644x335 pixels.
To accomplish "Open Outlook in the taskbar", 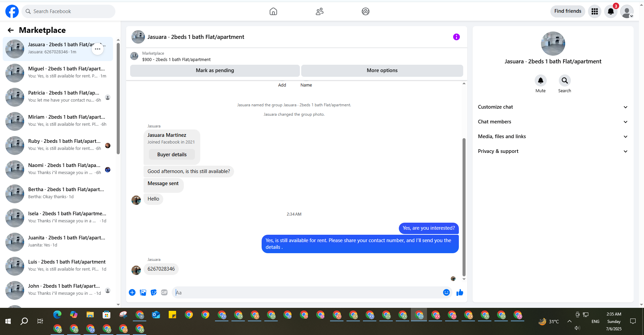I will (x=156, y=315).
